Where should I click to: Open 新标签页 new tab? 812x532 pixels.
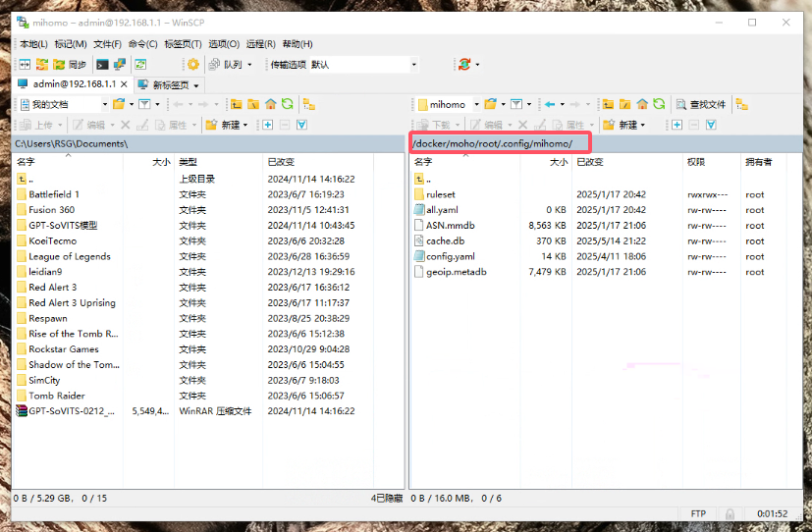coord(164,84)
